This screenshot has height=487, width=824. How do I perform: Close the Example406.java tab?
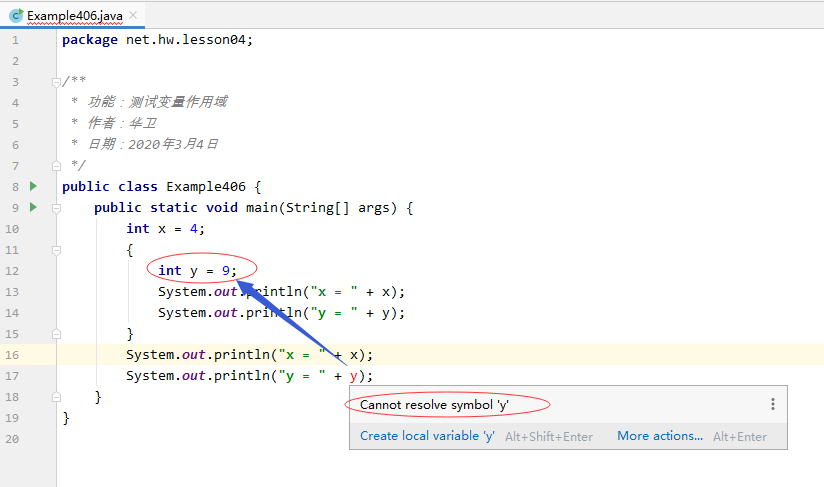133,15
